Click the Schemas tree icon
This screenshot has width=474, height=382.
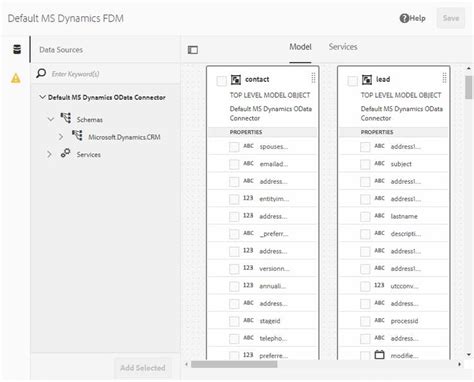click(x=66, y=118)
